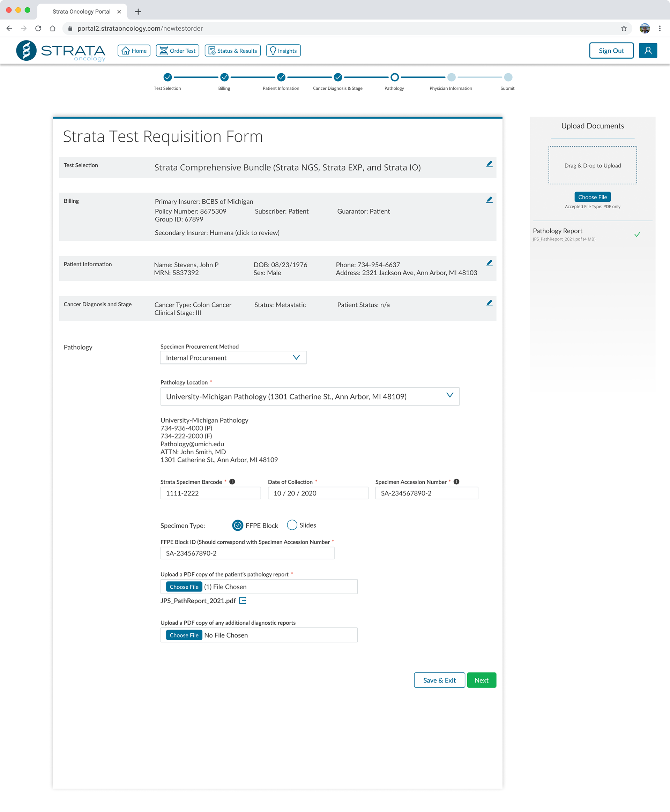This screenshot has width=670, height=812.
Task: Open uploaded JPS_PathReport_2021.pdf export icon
Action: pos(243,601)
